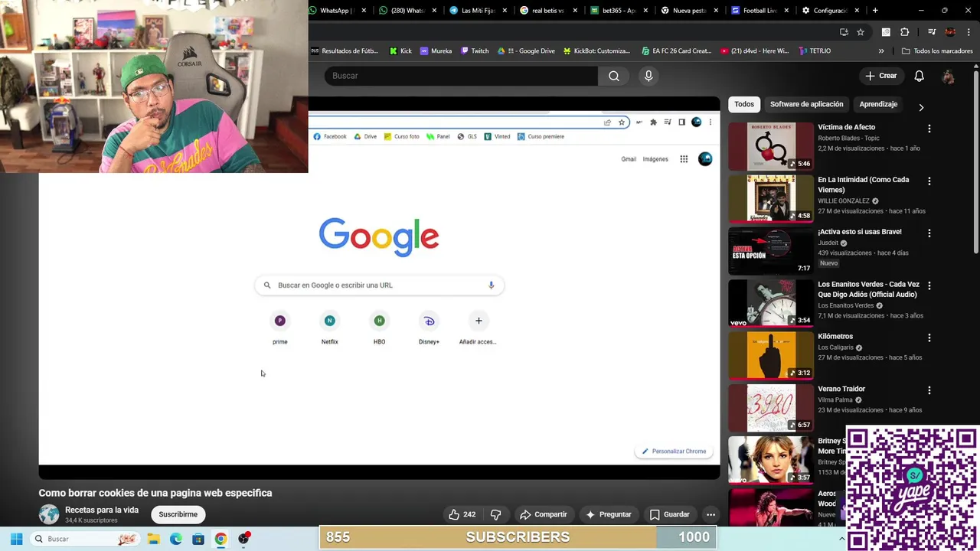This screenshot has width=980, height=551.
Task: Select the Aprendizaje filter chip
Action: point(878,104)
